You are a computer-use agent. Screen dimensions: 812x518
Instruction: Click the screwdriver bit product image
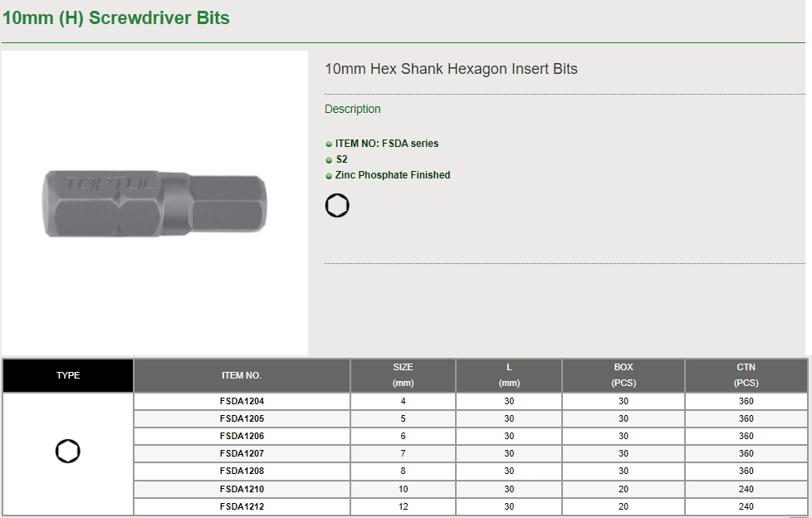[155, 203]
